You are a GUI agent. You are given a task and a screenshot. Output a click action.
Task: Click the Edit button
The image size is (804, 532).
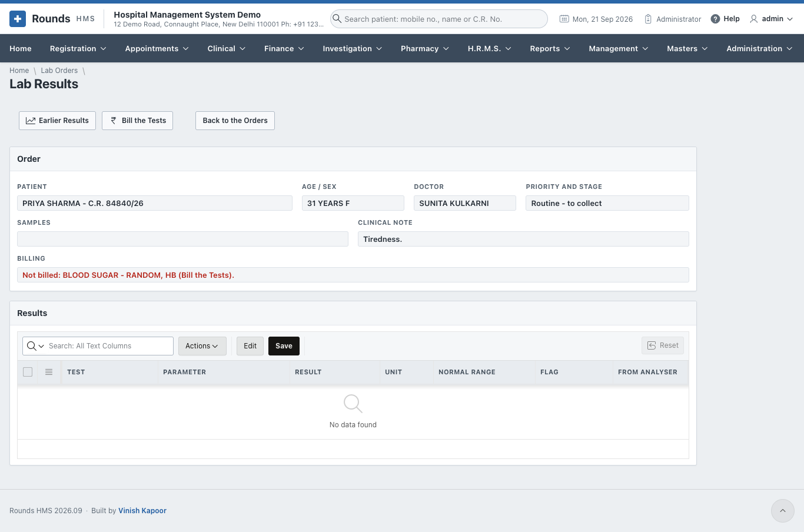[250, 346]
